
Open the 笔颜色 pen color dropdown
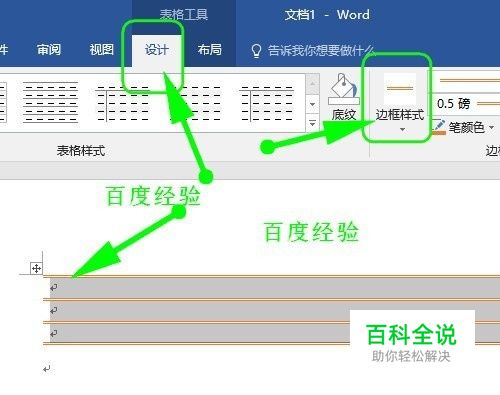pyautogui.click(x=491, y=127)
